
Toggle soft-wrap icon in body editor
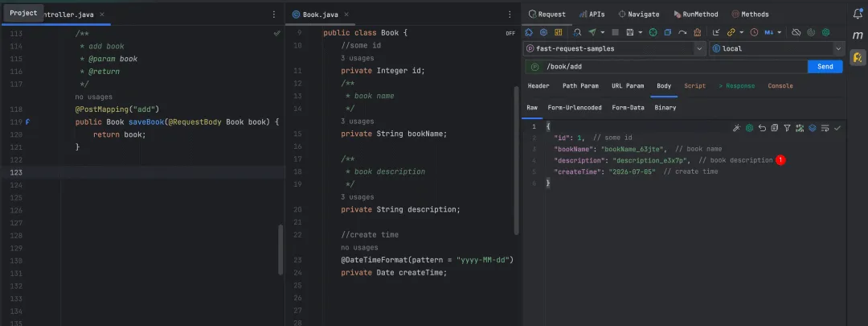(x=825, y=128)
